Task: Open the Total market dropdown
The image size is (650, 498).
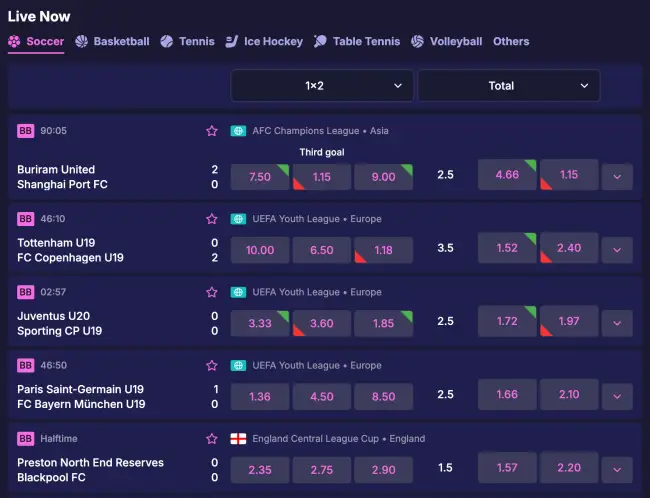Action: 508,86
